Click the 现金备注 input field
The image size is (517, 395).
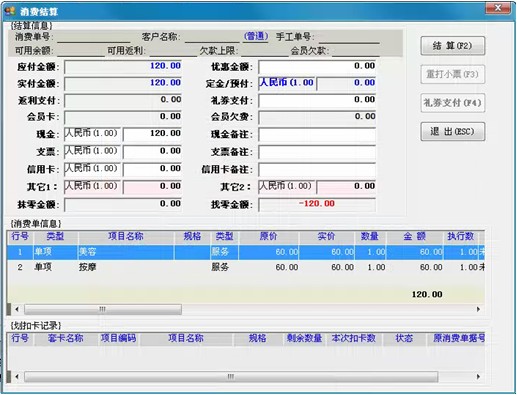[317, 134]
